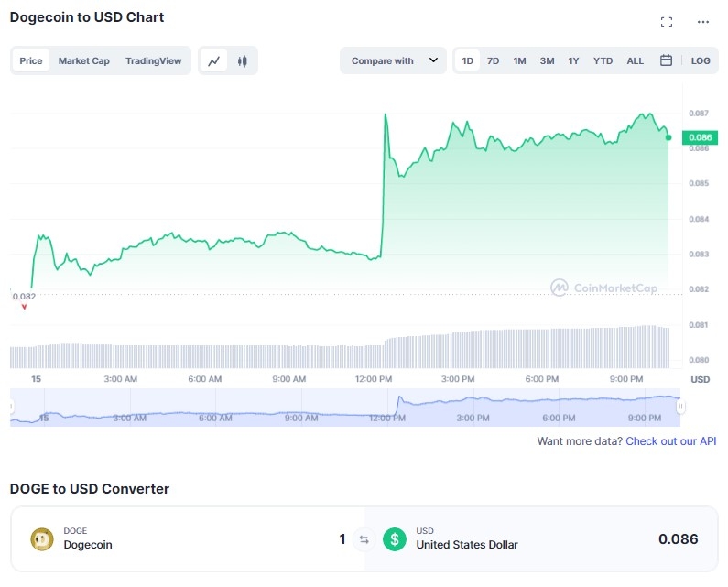Select the YTD time range
Viewport: 728px width, 587px height.
(603, 60)
